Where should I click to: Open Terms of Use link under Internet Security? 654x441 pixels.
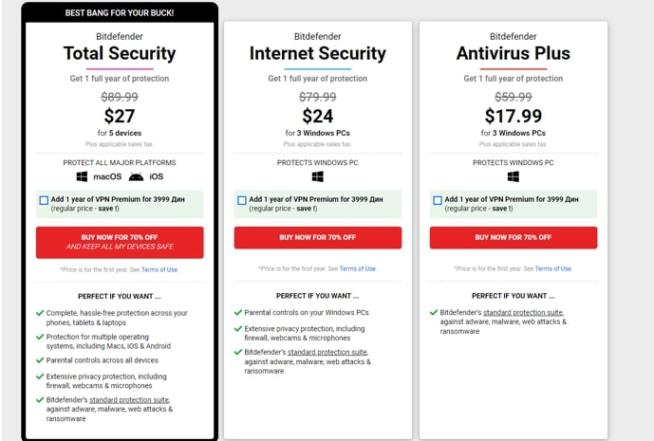(x=357, y=269)
